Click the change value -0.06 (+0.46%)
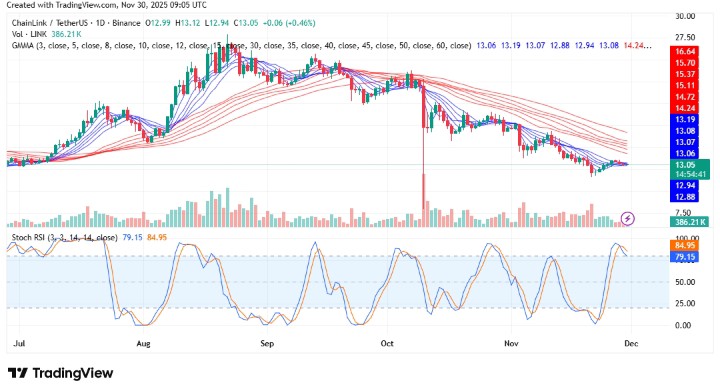Image resolution: width=720 pixels, height=387 pixels. point(289,23)
